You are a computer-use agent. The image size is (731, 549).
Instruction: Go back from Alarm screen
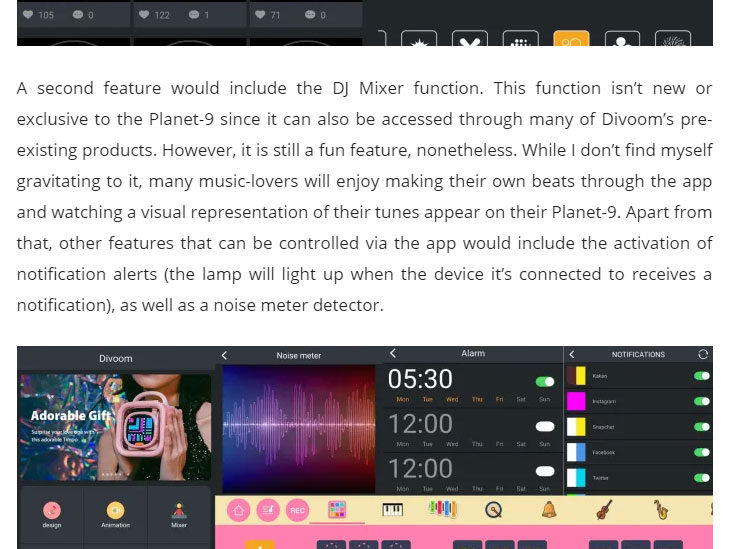(393, 354)
